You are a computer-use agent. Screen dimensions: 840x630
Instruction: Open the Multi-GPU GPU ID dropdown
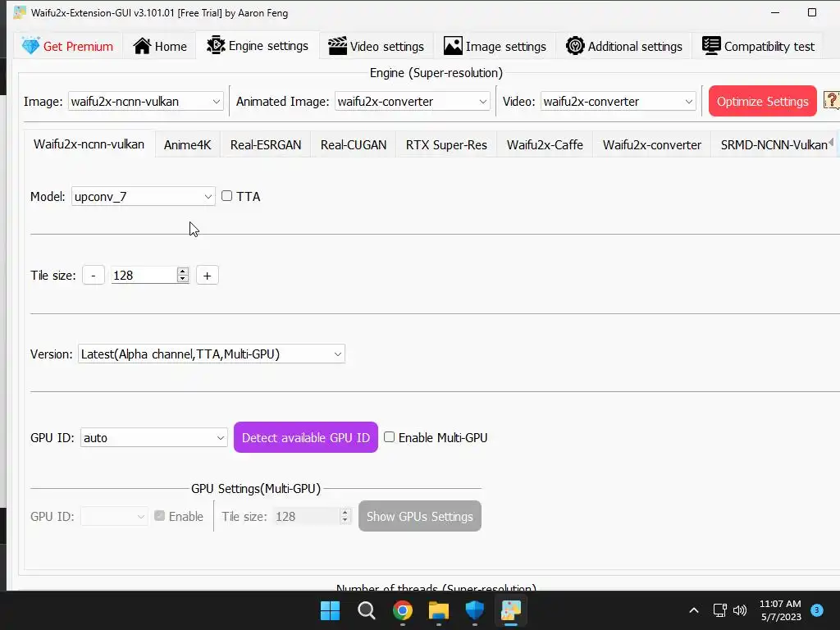tap(114, 517)
